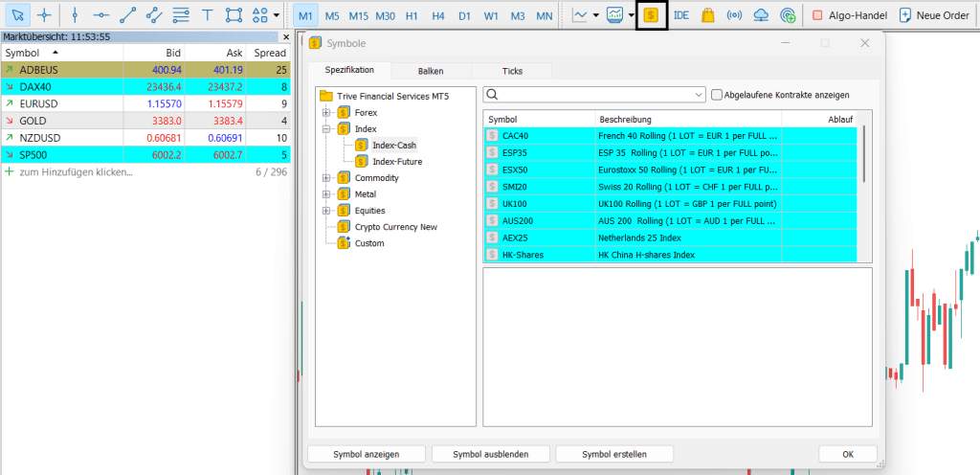Collapse the Index tree node
This screenshot has width=980, height=475.
pyautogui.click(x=325, y=129)
